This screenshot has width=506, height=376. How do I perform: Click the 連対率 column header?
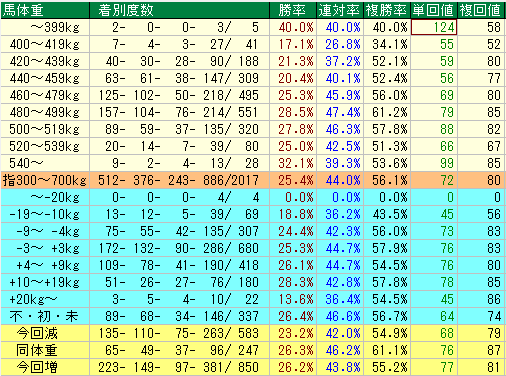pyautogui.click(x=340, y=10)
